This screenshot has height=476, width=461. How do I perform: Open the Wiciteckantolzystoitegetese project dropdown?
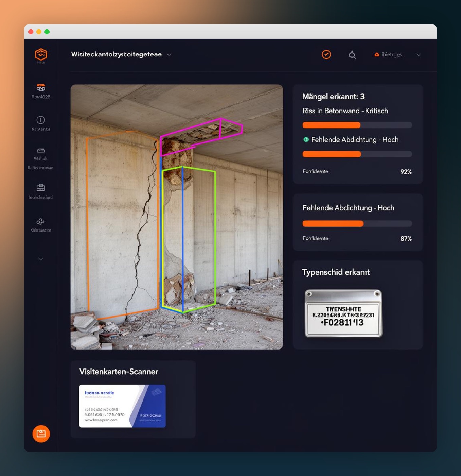pos(121,54)
